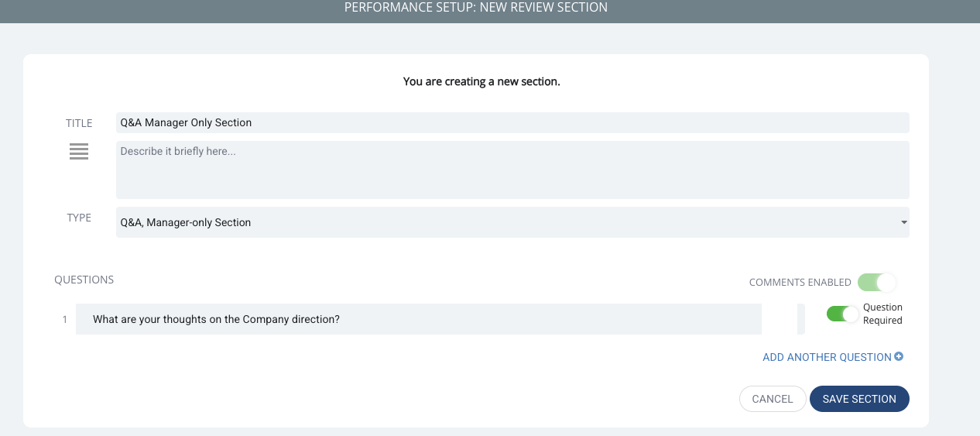980x436 pixels.
Task: Click the 'TYPE' label
Action: tap(79, 218)
